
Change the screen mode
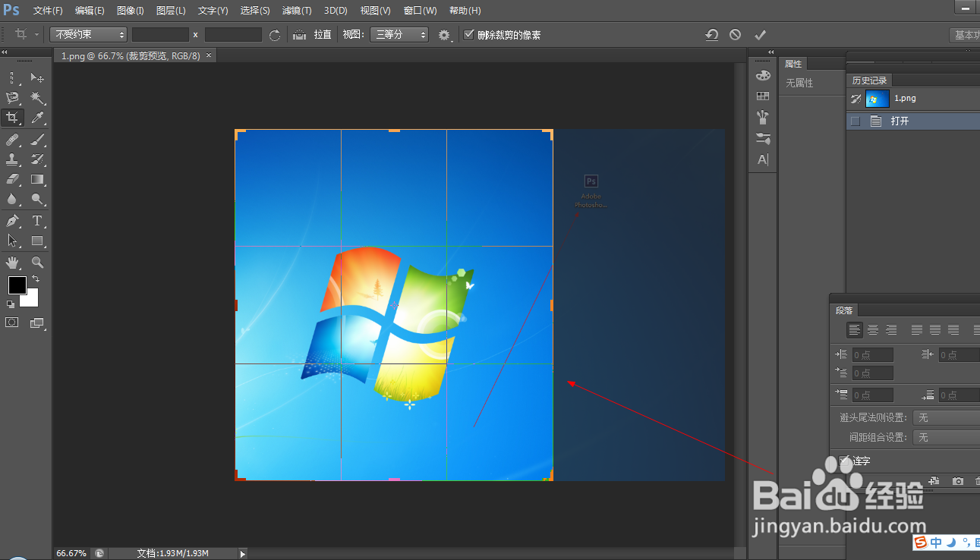pos(37,322)
